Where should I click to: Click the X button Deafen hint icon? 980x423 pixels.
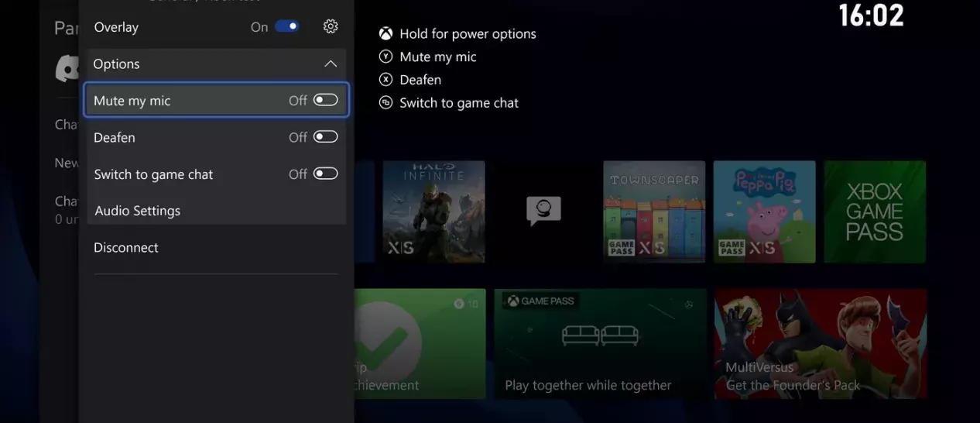(385, 79)
